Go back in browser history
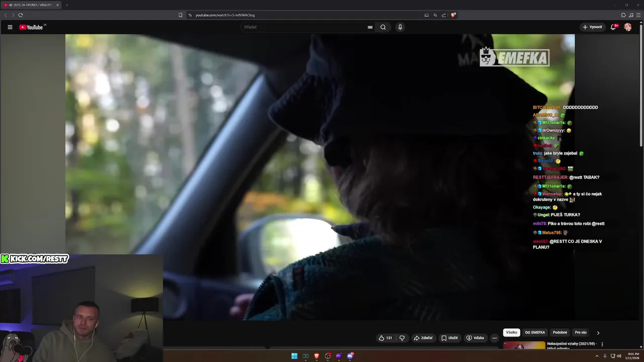Viewport: 644px width, 362px height. point(6,15)
